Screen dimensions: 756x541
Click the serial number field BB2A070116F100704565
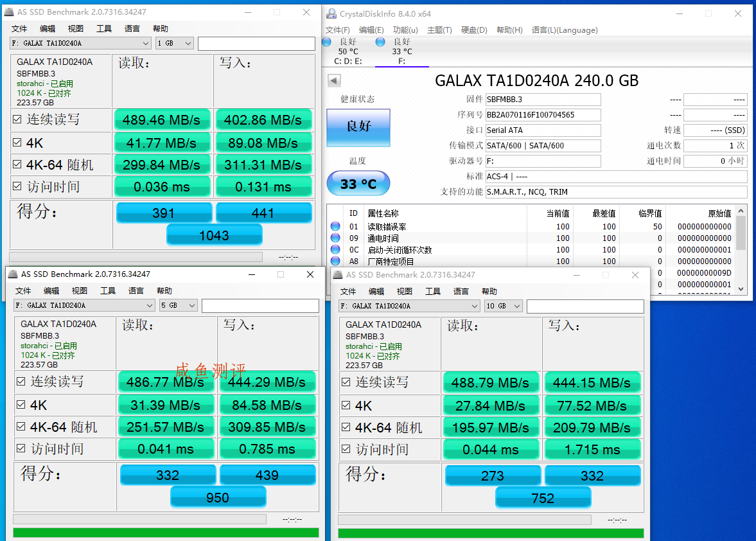tap(543, 115)
